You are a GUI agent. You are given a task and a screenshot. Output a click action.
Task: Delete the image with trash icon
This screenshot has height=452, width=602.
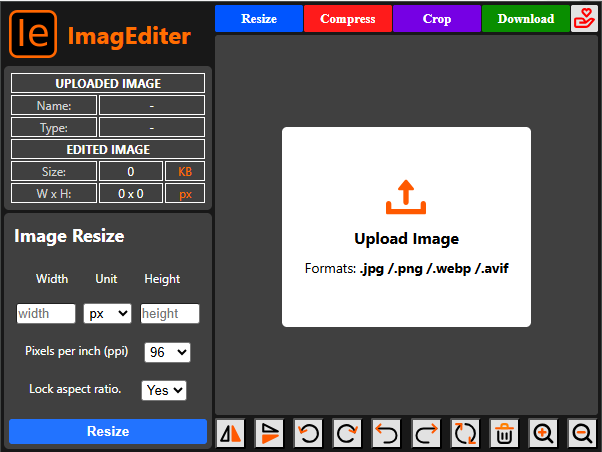(x=504, y=434)
